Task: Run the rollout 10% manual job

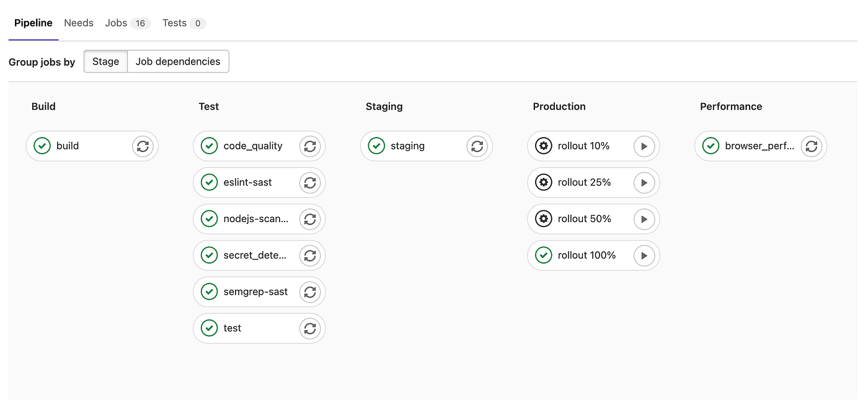Action: 644,146
